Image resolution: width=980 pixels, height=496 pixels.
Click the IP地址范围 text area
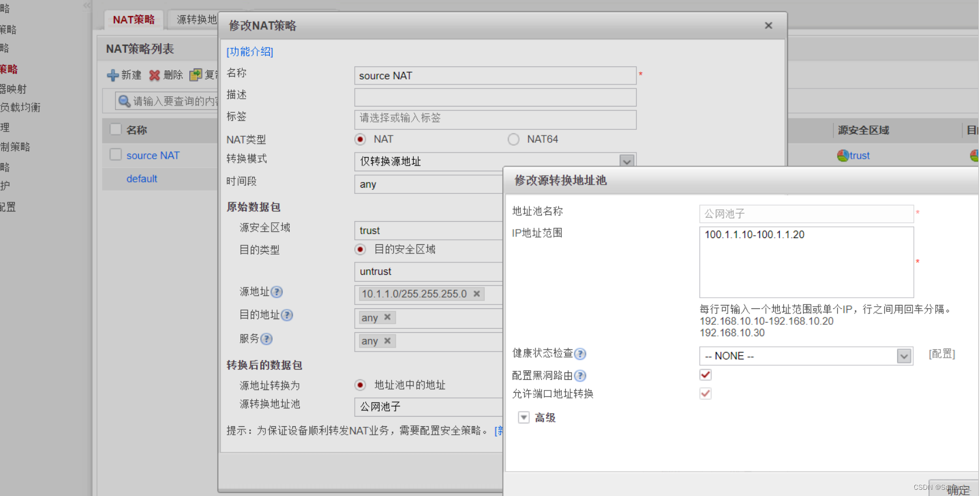[x=807, y=262]
